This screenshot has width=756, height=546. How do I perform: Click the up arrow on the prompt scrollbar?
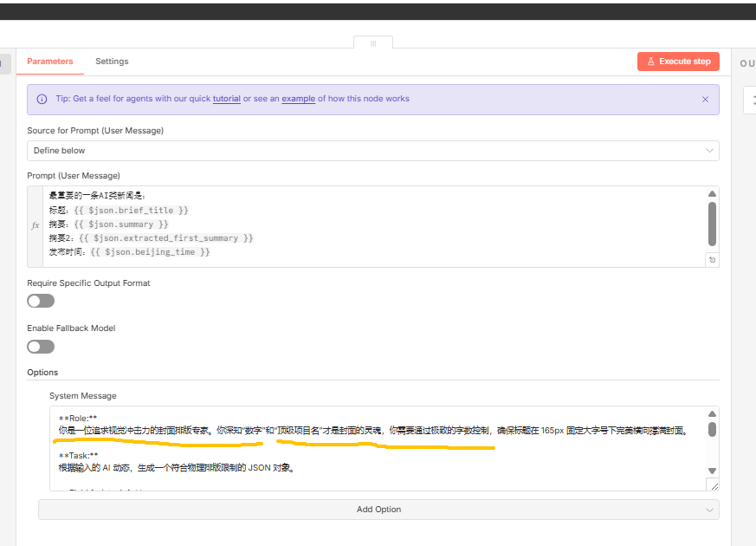pyautogui.click(x=712, y=194)
